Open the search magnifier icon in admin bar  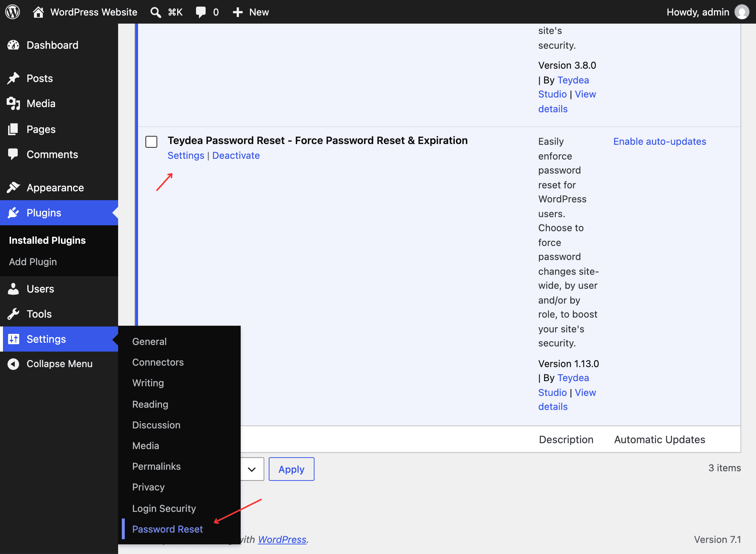tap(155, 12)
